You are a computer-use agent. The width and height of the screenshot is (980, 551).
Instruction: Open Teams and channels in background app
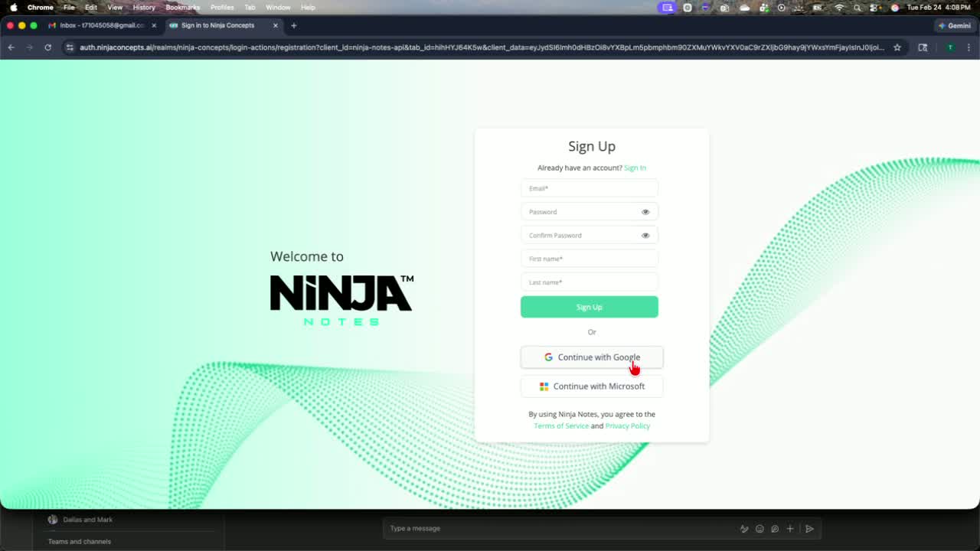pyautogui.click(x=80, y=542)
